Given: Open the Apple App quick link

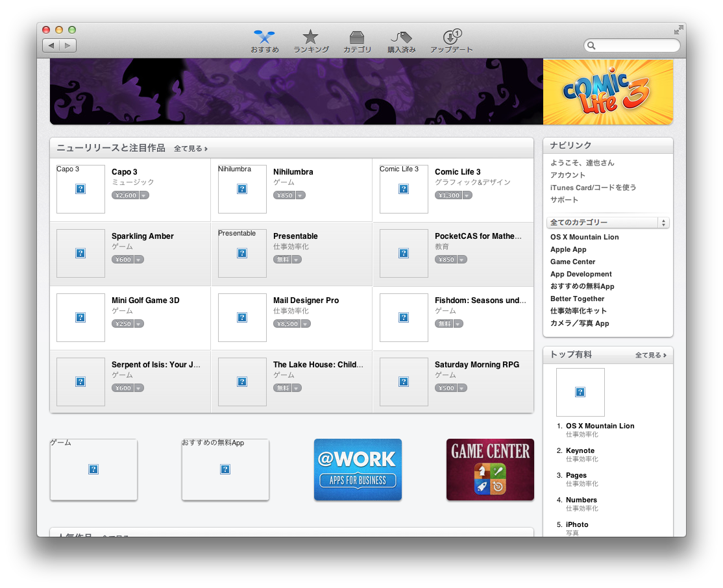Looking at the screenshot, I should (568, 249).
